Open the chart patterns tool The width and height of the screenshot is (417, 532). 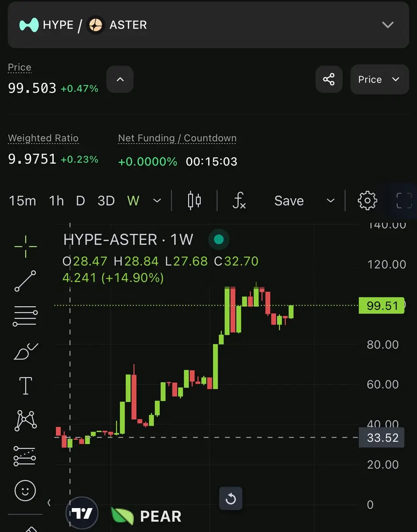(x=25, y=421)
